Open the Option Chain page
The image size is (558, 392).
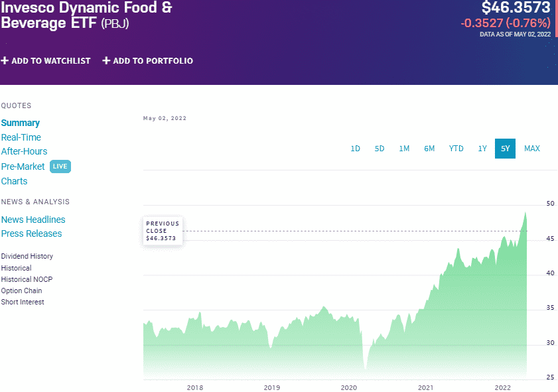pyautogui.click(x=21, y=291)
